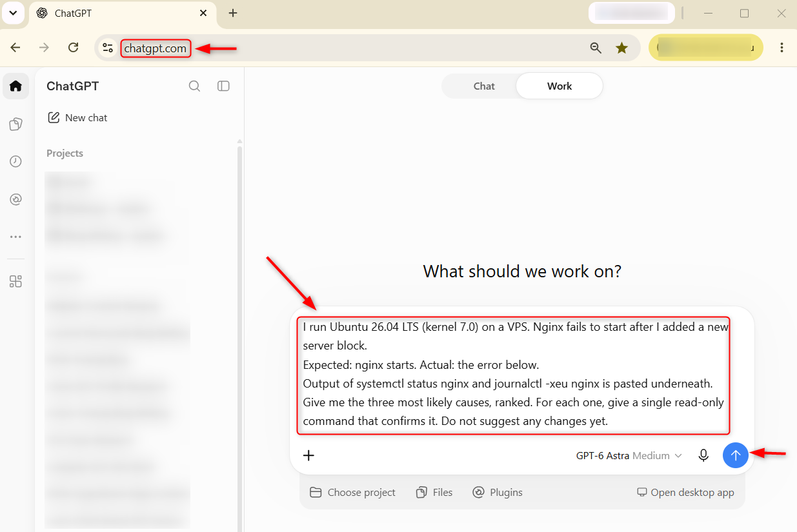
Task: Switch to Chat mode
Action: pos(484,86)
